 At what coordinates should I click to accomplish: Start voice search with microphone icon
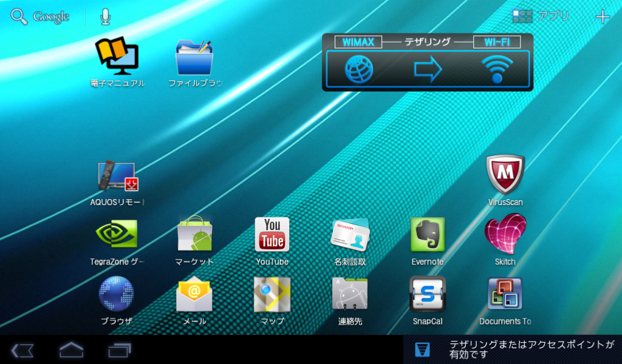pos(106,16)
